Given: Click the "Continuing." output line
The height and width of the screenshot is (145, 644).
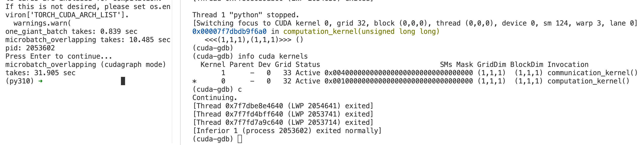Looking at the screenshot, I should point(215,98).
